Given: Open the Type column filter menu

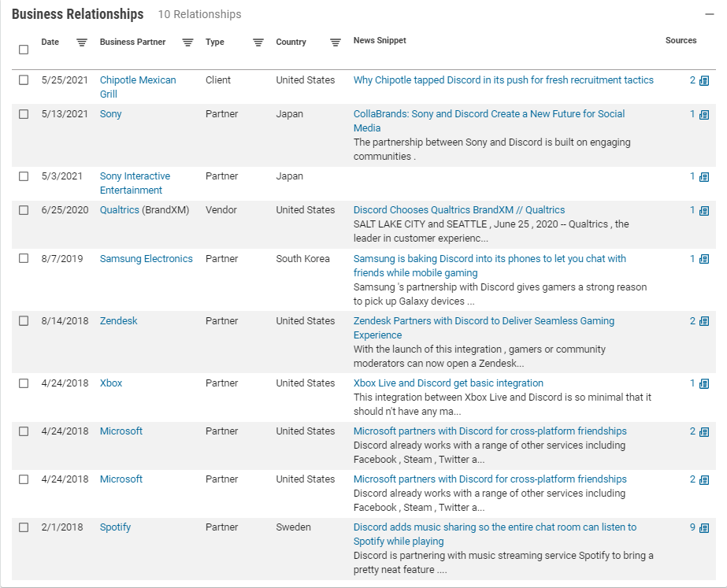Looking at the screenshot, I should [258, 43].
